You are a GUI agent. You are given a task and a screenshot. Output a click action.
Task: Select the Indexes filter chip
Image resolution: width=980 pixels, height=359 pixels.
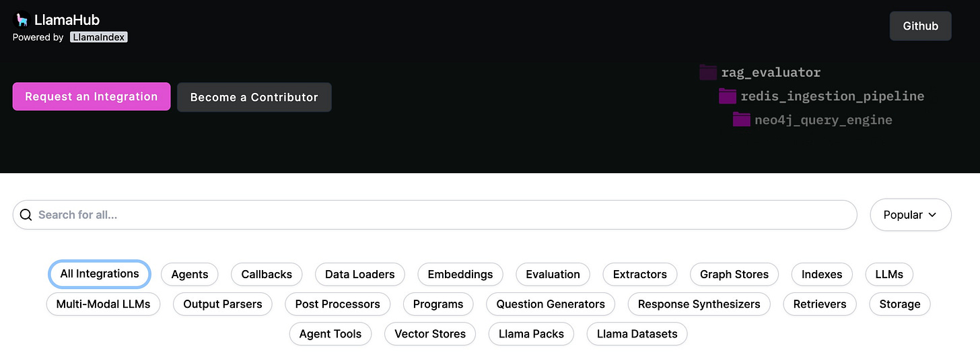pyautogui.click(x=822, y=274)
